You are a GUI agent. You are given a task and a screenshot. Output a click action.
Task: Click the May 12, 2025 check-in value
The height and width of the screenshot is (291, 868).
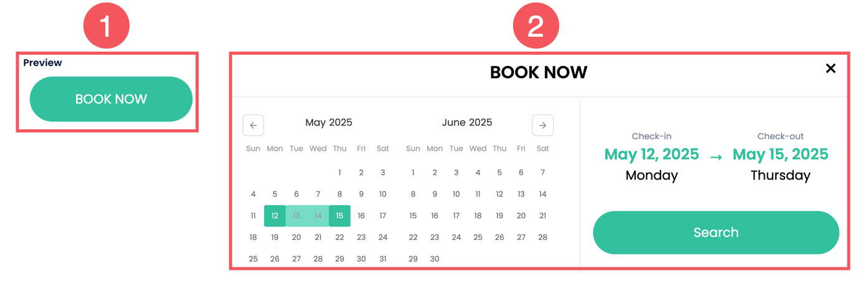pyautogui.click(x=651, y=154)
